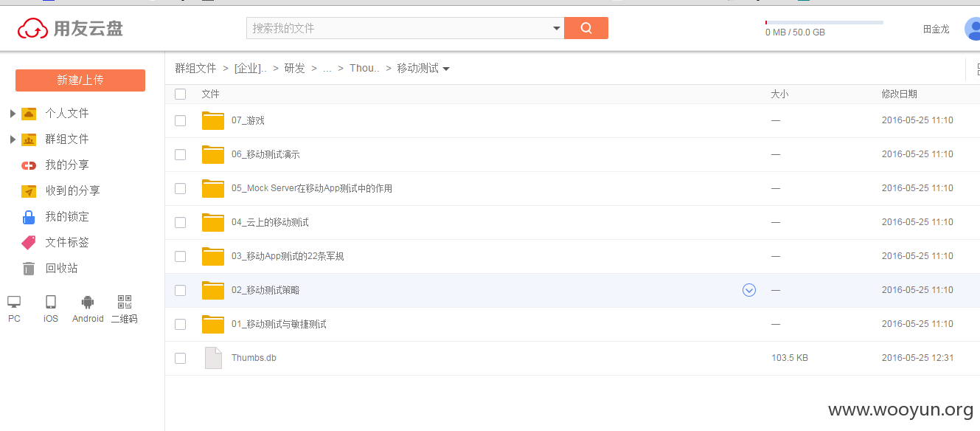Screen dimensions: 980x431
Task: Select 文件标签 in the sidebar
Action: (x=67, y=243)
